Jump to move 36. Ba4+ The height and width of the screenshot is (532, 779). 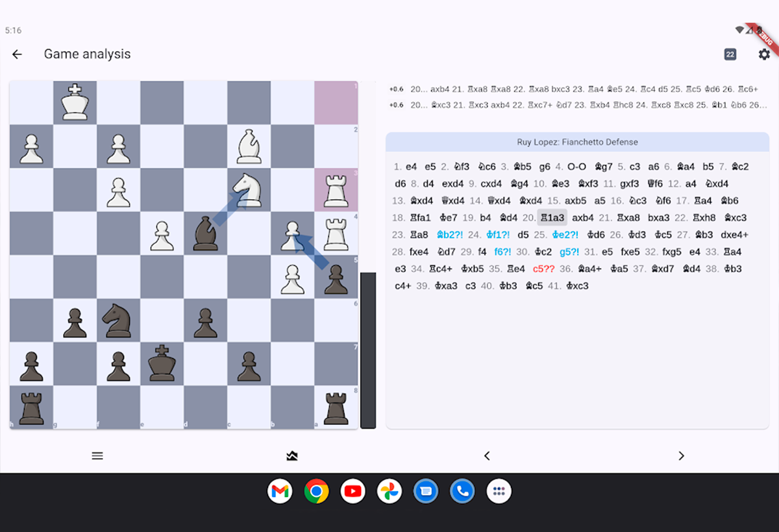click(x=589, y=269)
